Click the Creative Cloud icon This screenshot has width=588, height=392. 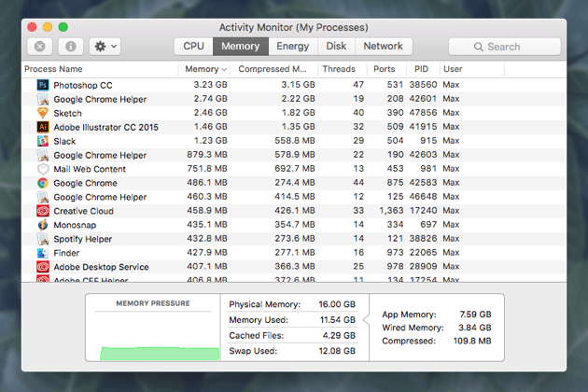click(42, 211)
